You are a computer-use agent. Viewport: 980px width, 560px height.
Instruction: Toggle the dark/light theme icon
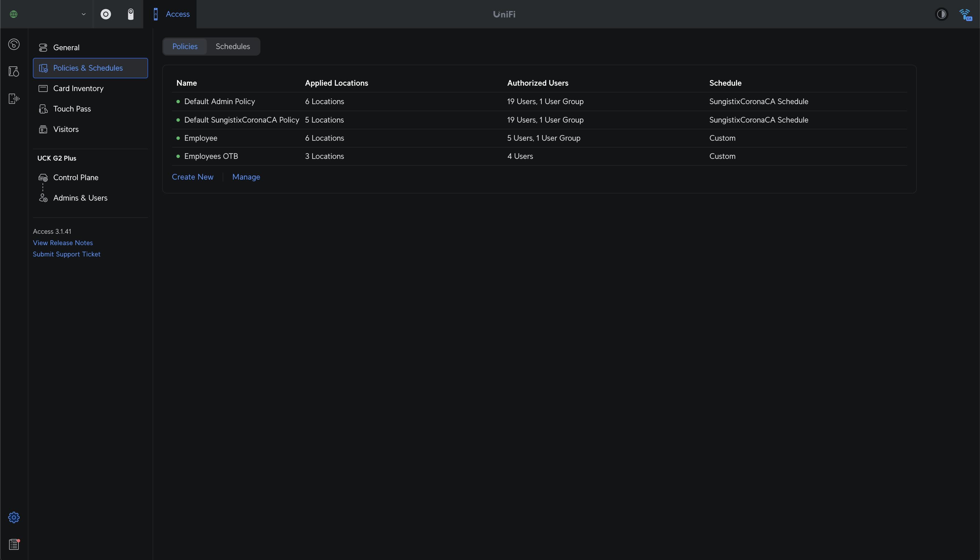point(941,14)
